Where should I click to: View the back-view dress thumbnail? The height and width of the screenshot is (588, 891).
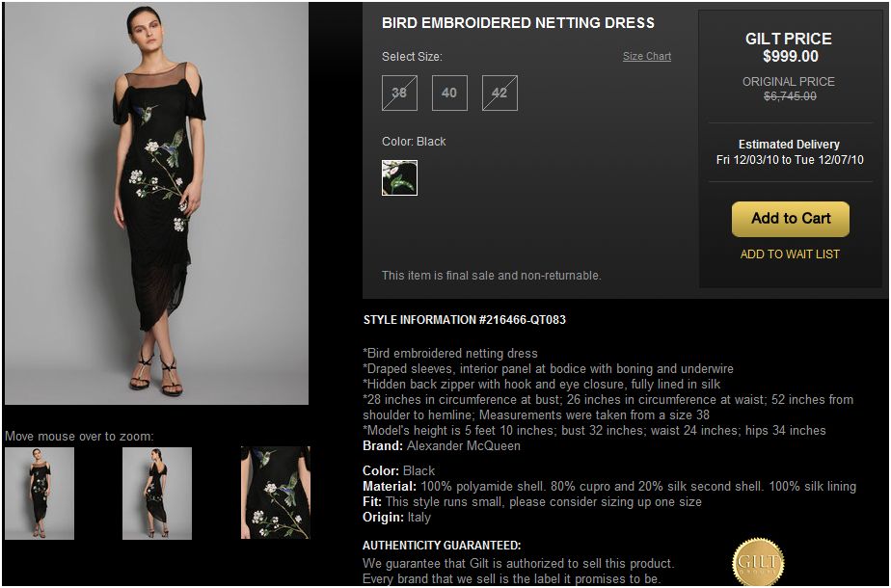click(157, 494)
